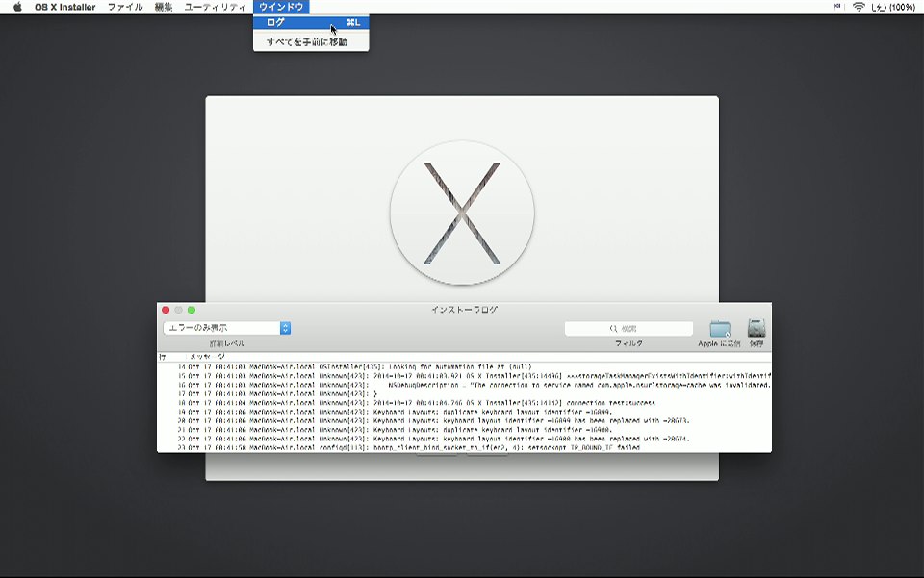Select log line 15 storageTaskManagerExistsWithIdentifier
The image size is (924, 578).
pos(464,375)
